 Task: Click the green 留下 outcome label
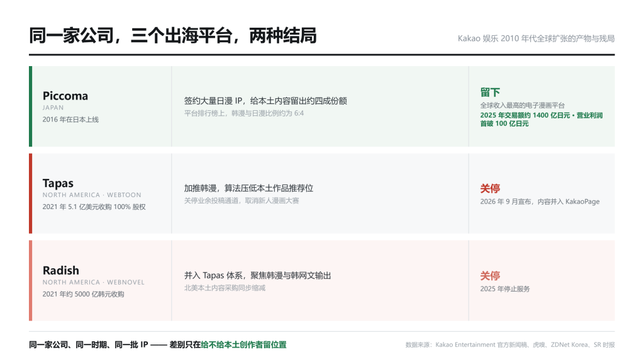tap(490, 92)
